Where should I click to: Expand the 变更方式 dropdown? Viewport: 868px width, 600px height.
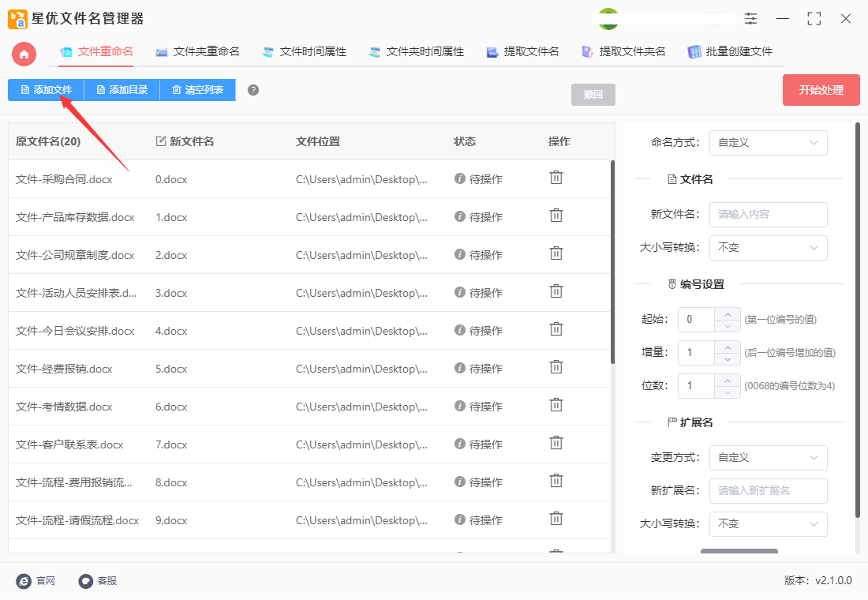(768, 457)
